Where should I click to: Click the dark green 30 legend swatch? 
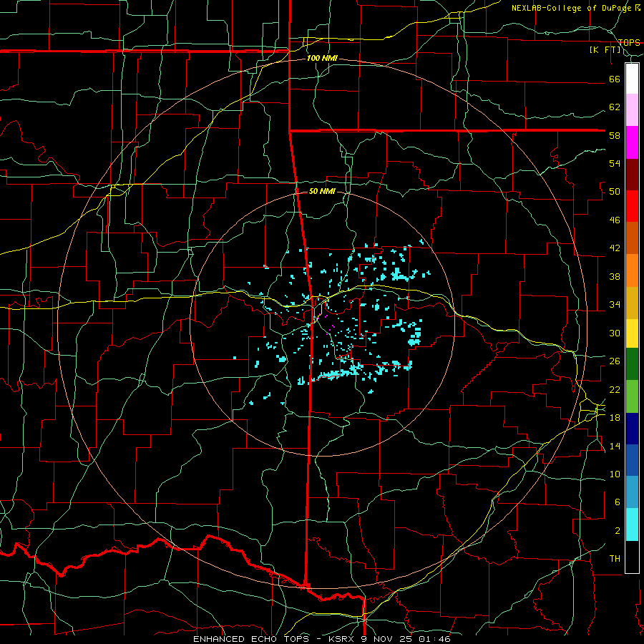[x=632, y=364]
